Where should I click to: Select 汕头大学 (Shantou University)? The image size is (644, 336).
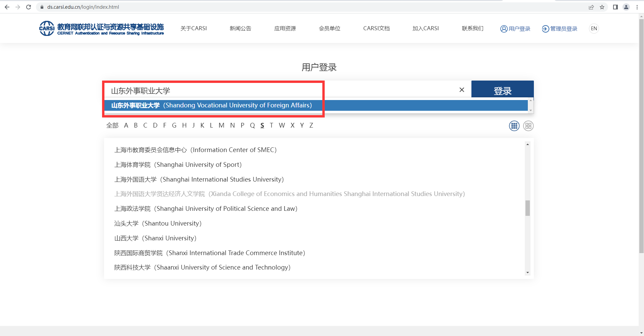click(158, 224)
